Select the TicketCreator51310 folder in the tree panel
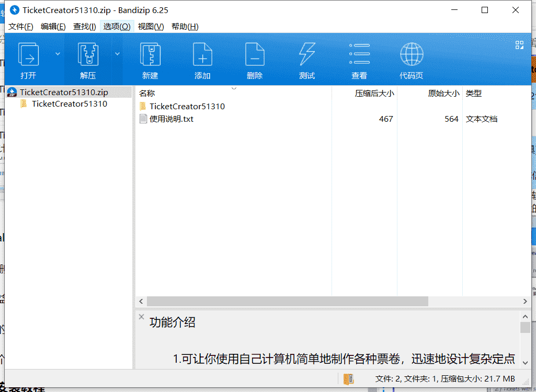536x392 pixels. click(x=70, y=104)
